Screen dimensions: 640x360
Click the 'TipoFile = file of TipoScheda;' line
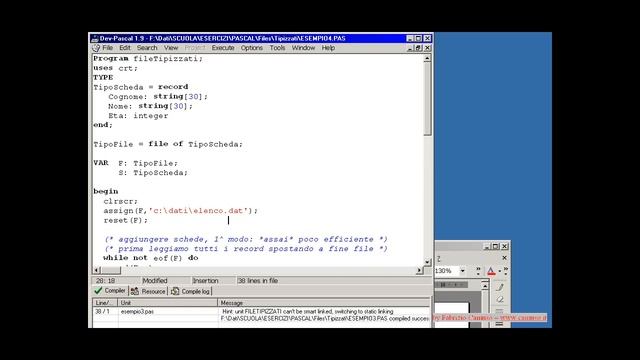pyautogui.click(x=168, y=144)
